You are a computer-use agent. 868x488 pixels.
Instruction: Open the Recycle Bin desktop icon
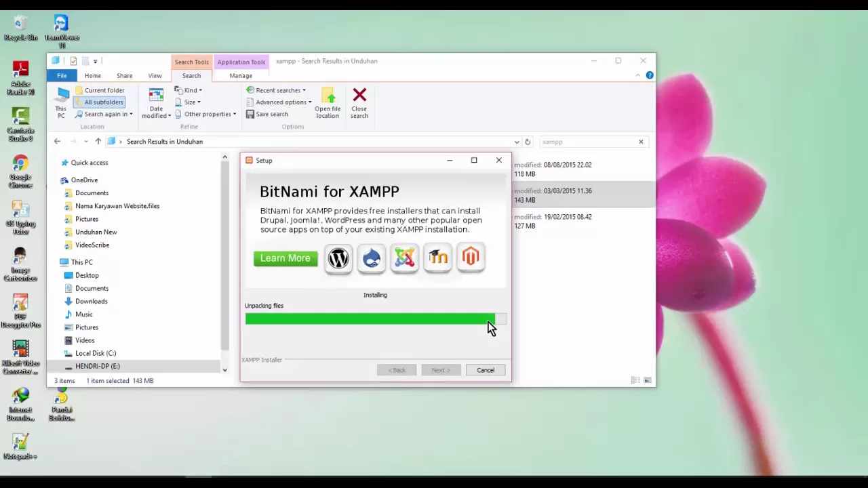pos(20,28)
